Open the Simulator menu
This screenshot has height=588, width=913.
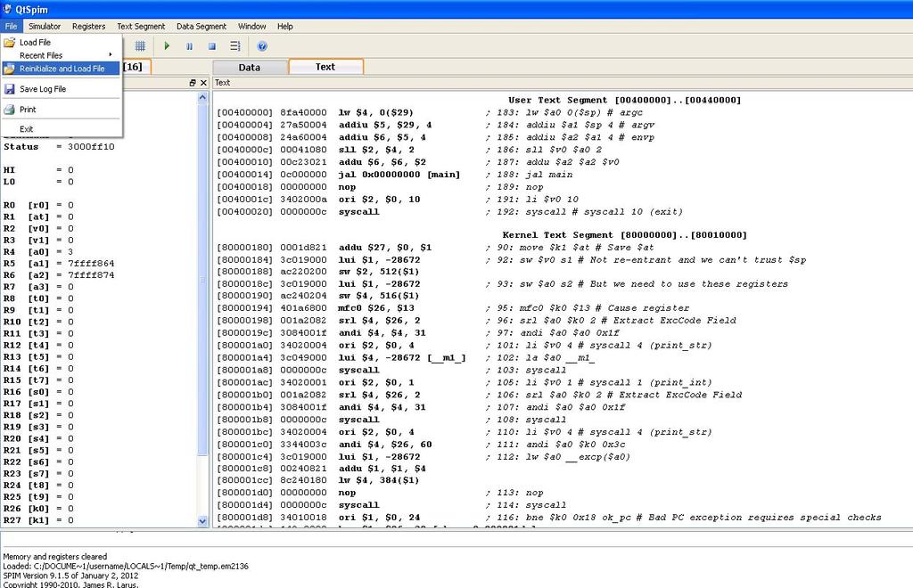45,26
